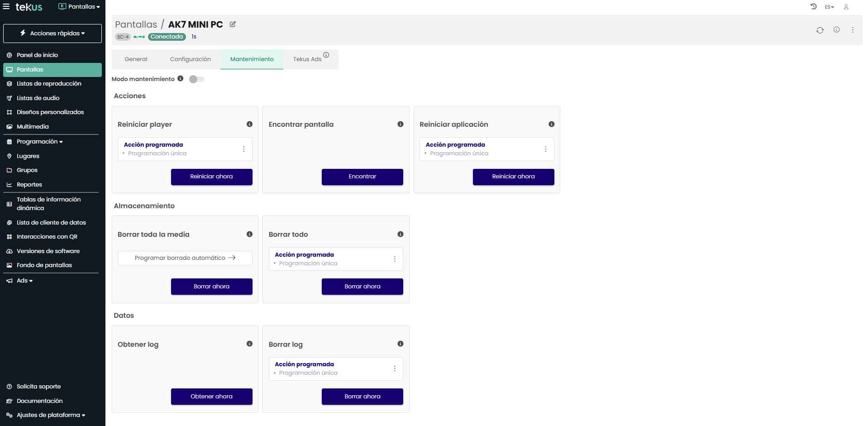The height and width of the screenshot is (426, 868).
Task: Click info icon on Reiniciar player card
Action: [x=249, y=124]
